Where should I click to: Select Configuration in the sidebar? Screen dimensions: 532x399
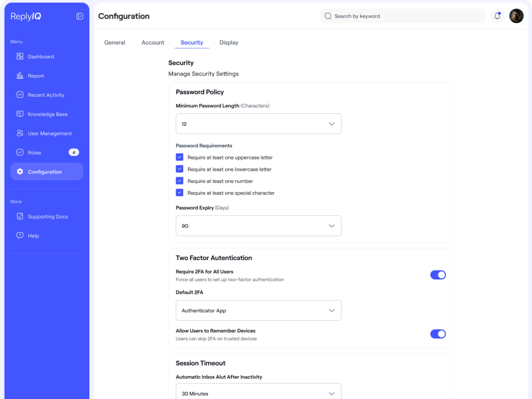[47, 172]
